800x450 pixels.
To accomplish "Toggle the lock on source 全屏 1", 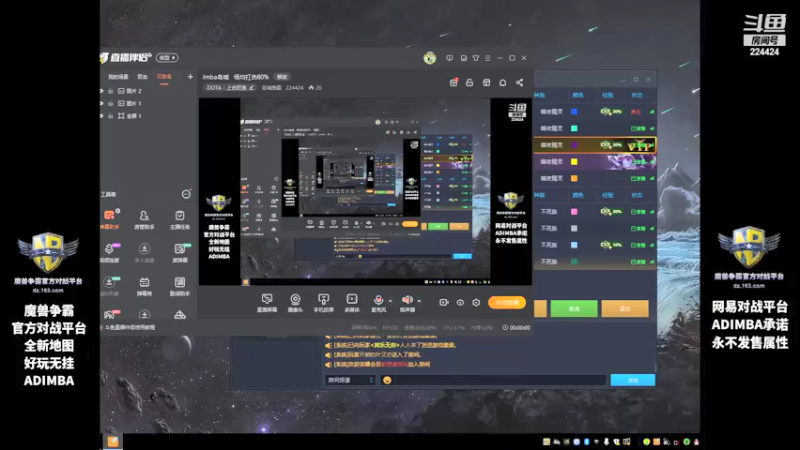I will coord(111,116).
